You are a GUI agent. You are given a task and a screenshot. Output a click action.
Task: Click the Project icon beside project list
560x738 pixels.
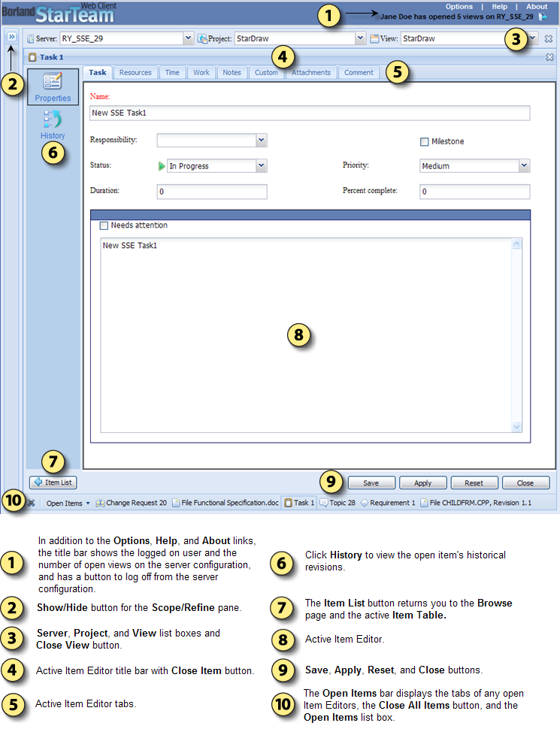point(202,38)
